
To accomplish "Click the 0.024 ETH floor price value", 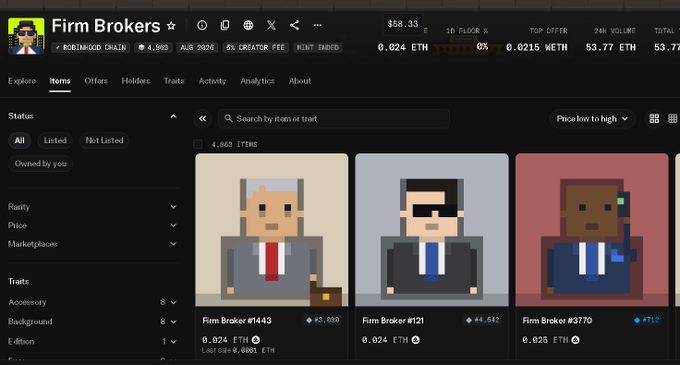I will click(402, 47).
